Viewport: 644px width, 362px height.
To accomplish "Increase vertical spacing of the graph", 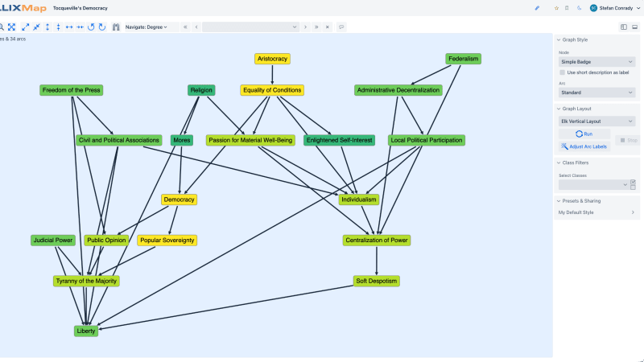I will pos(47,27).
